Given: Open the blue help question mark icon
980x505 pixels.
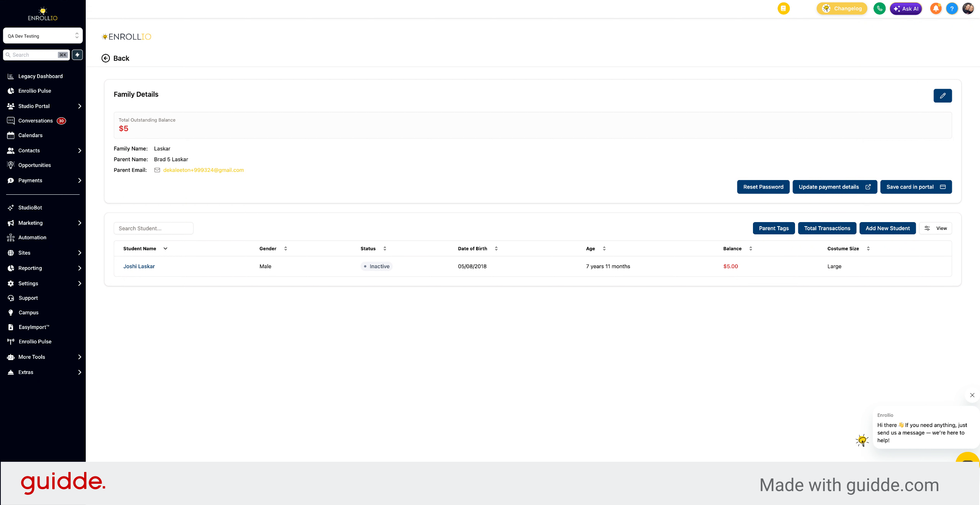Looking at the screenshot, I should tap(952, 9).
